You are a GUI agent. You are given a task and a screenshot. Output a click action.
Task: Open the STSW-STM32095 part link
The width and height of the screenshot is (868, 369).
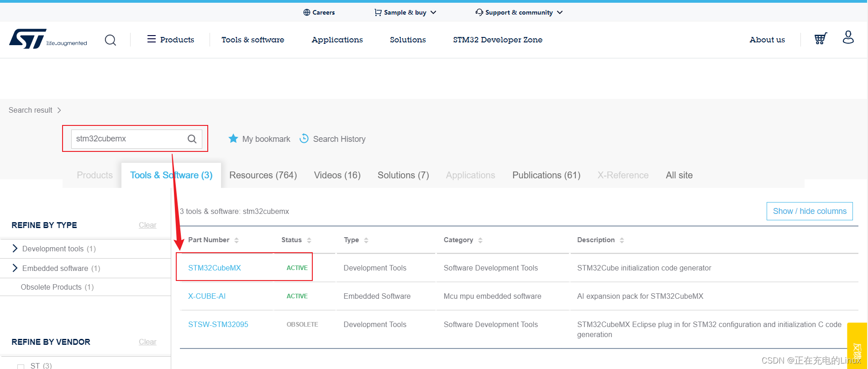(218, 324)
